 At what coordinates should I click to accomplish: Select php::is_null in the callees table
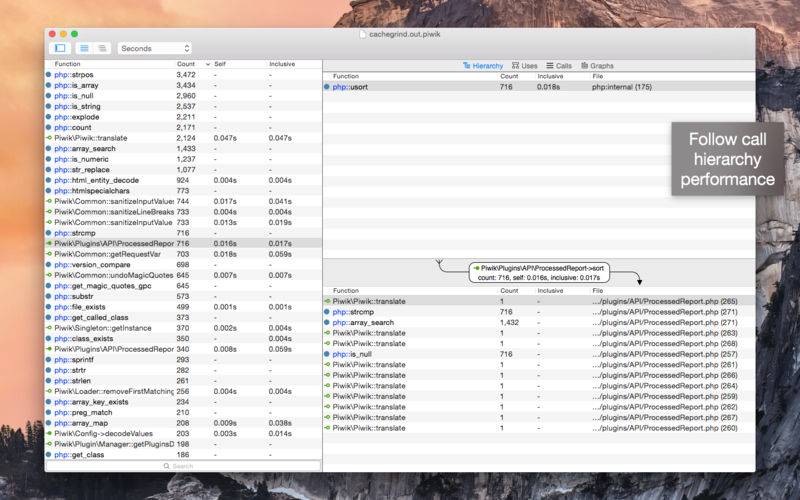539,354
